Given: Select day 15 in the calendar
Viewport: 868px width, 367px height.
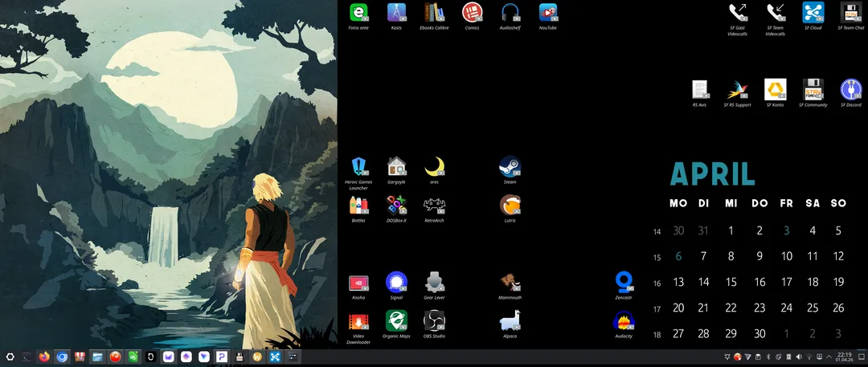Looking at the screenshot, I should click(x=731, y=282).
